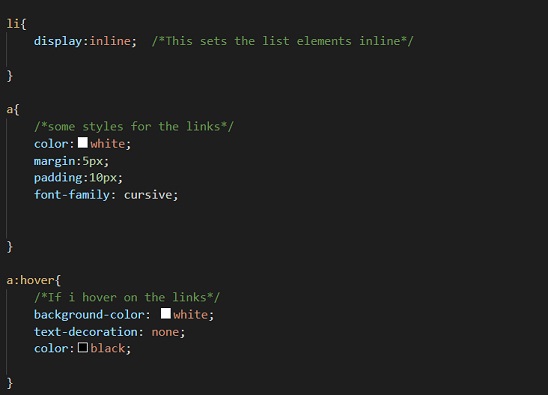
Task: Click the display property name
Action: point(58,41)
